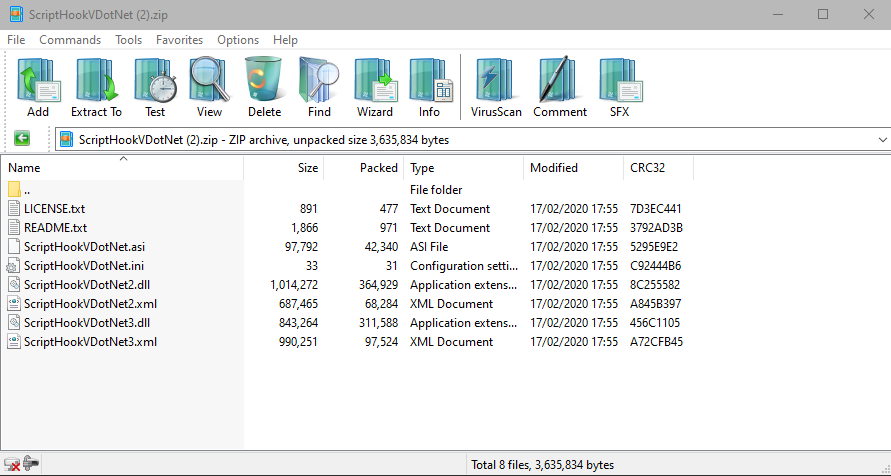
Task: Click the "Configuration setti..." type cell
Action: [464, 266]
